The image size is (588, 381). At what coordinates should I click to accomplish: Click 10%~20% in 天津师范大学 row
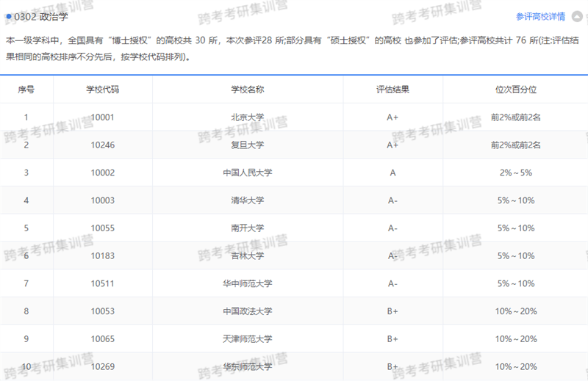pos(516,339)
